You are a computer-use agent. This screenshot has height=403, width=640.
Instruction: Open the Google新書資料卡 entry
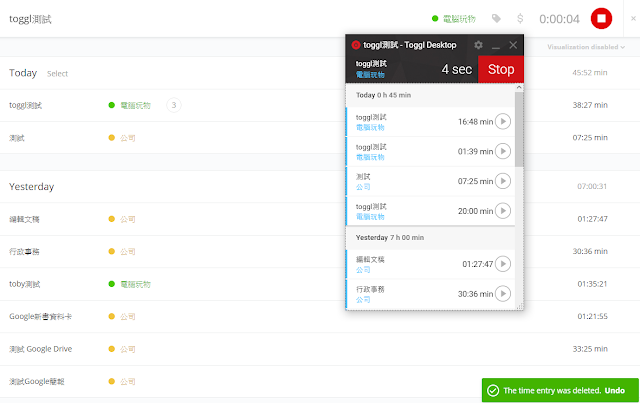click(40, 316)
